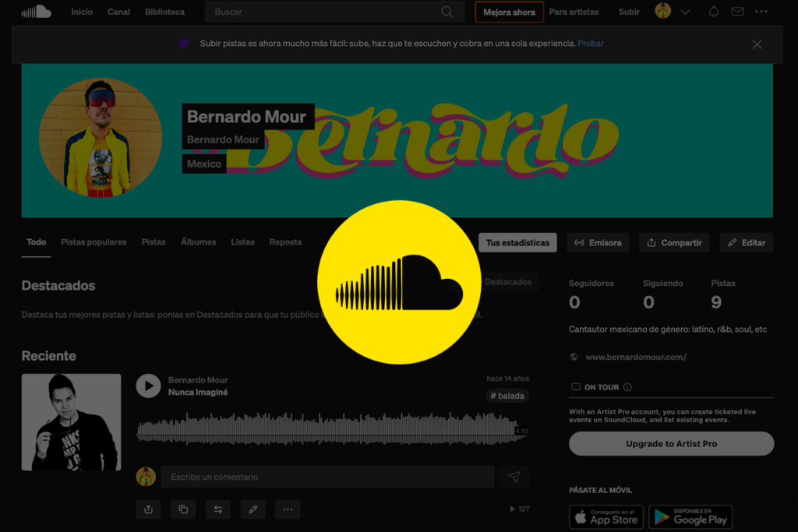The image size is (798, 532).
Task: Switch to the Pistas populares tab
Action: click(94, 242)
